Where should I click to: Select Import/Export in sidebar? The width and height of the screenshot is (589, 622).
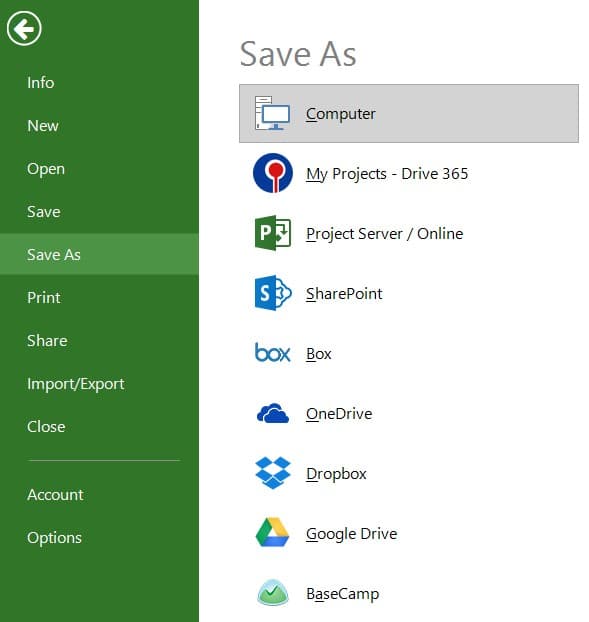click(x=76, y=384)
